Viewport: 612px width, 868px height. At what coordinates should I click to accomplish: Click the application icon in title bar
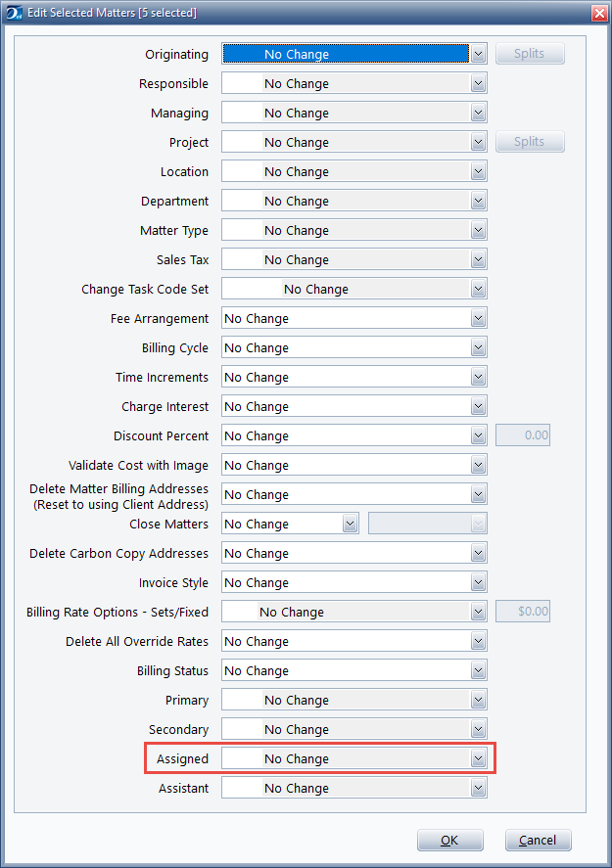click(14, 13)
